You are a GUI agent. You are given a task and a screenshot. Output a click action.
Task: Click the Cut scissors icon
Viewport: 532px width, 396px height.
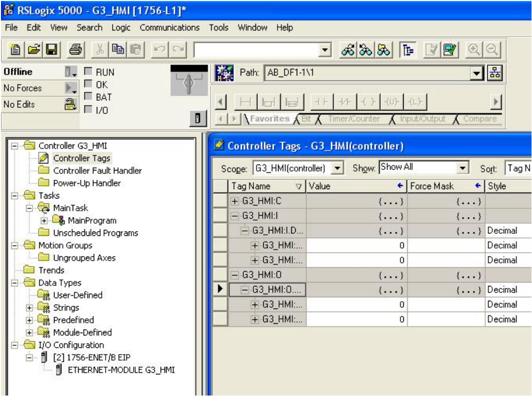tap(100, 50)
